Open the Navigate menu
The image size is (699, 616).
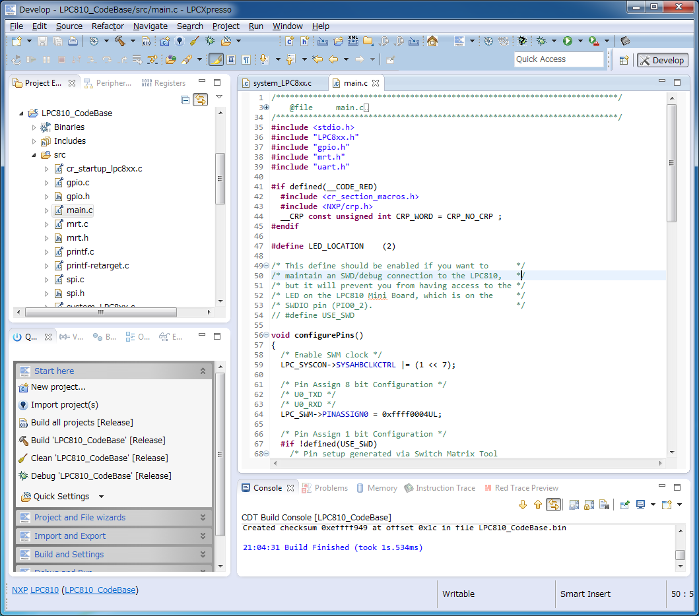pos(150,26)
